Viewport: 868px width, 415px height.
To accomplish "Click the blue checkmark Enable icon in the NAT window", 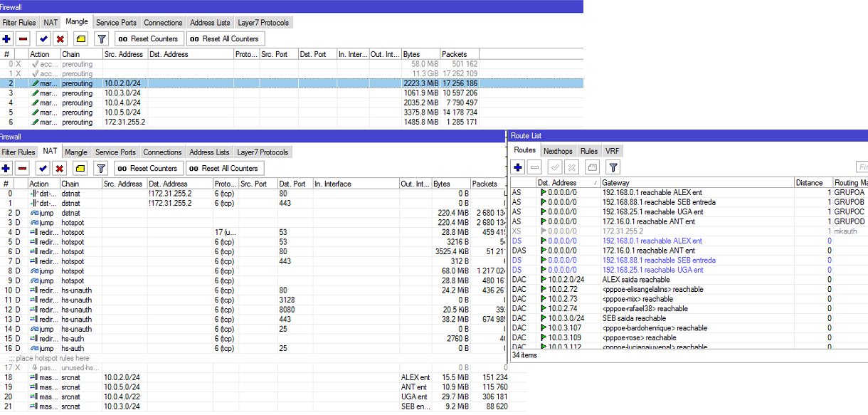I will click(43, 169).
